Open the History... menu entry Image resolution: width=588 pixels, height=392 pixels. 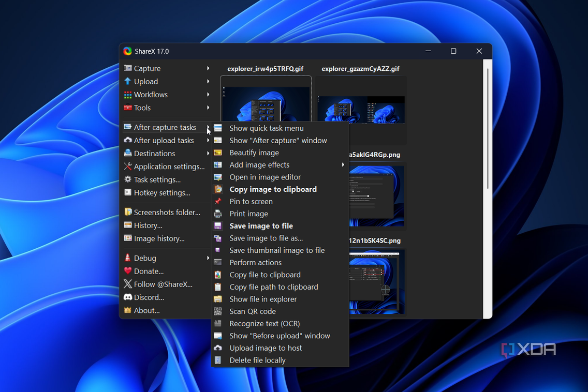pyautogui.click(x=167, y=225)
